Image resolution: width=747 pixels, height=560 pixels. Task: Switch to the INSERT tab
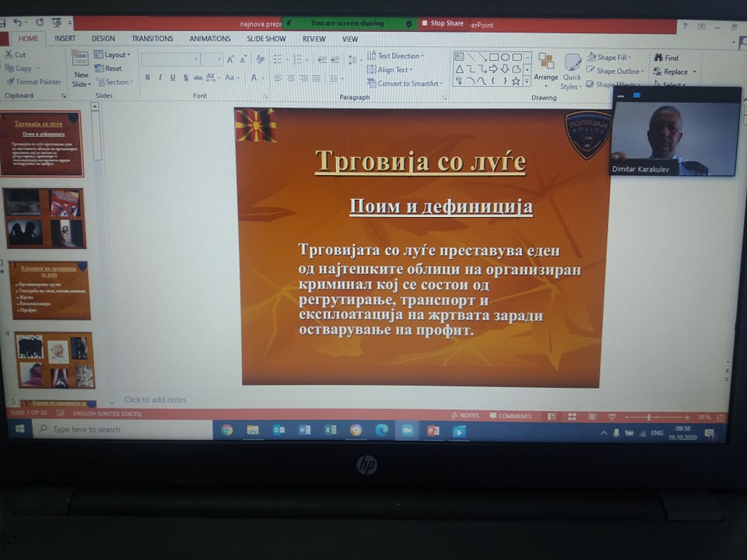(x=65, y=39)
